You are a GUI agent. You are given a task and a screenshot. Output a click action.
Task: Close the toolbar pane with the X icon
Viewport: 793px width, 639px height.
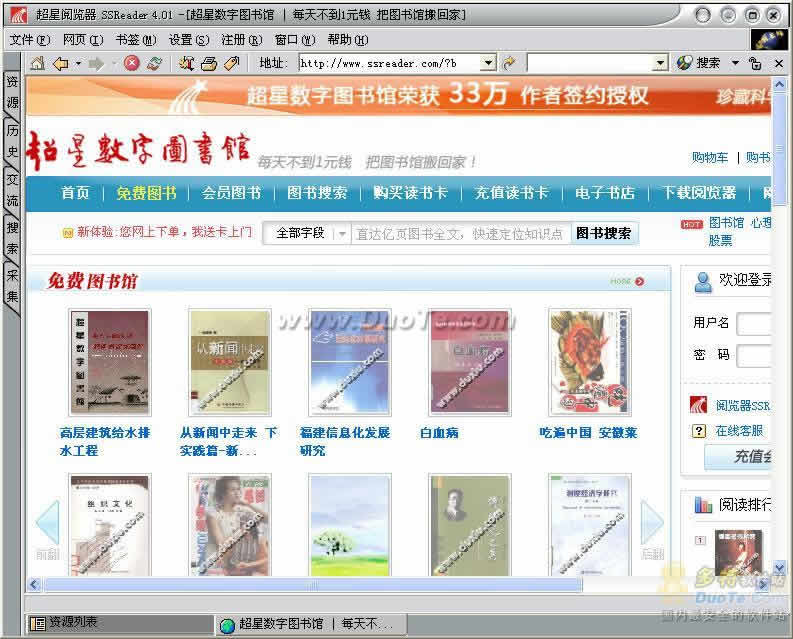pyautogui.click(x=779, y=64)
